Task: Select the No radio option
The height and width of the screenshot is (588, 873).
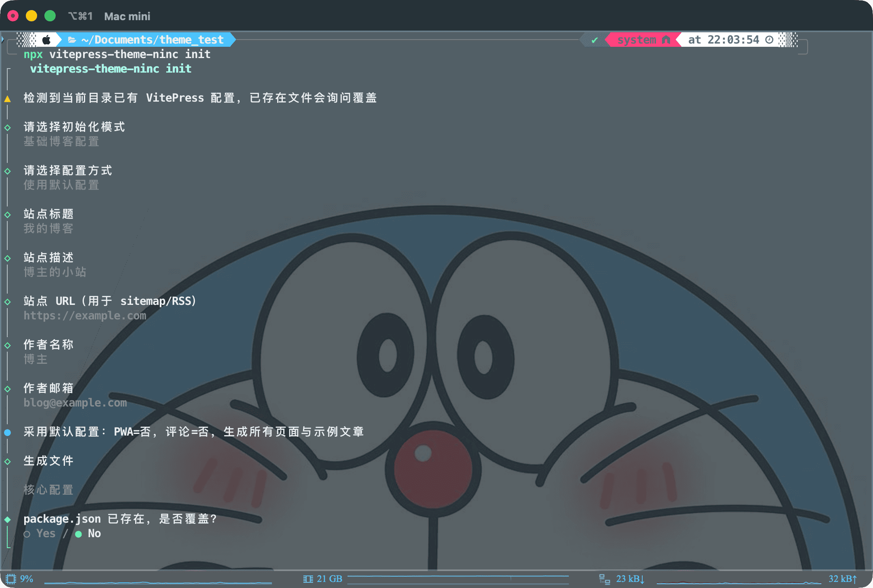Action: coord(88,534)
